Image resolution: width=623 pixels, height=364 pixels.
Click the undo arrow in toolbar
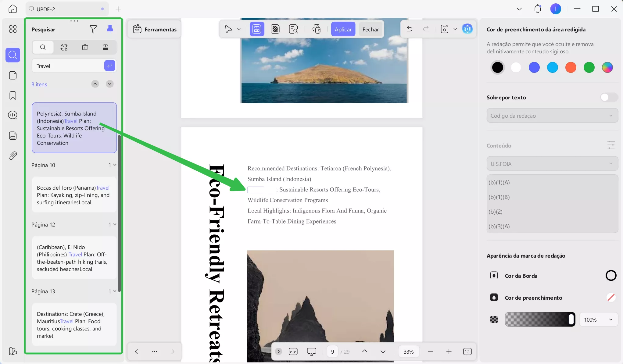pos(410,29)
